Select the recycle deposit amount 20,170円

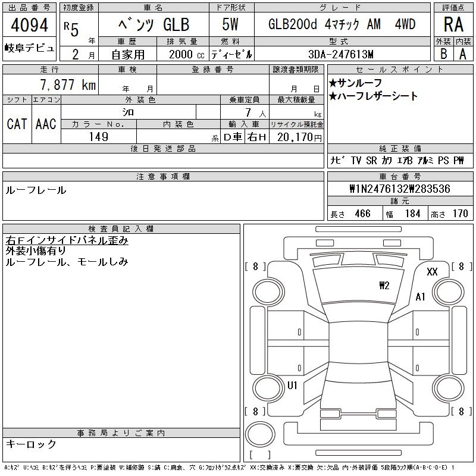[296, 137]
